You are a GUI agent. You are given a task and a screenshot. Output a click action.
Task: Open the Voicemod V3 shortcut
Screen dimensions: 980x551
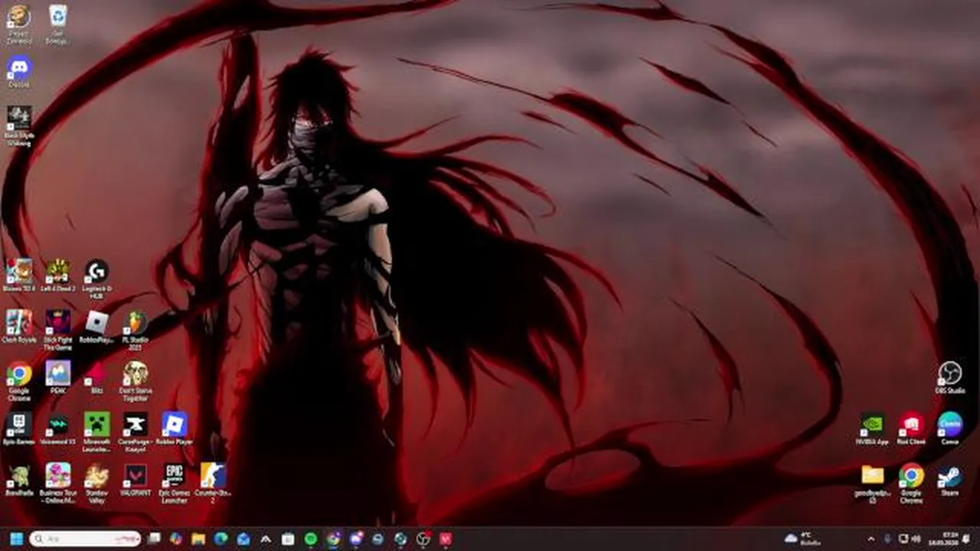click(x=57, y=428)
